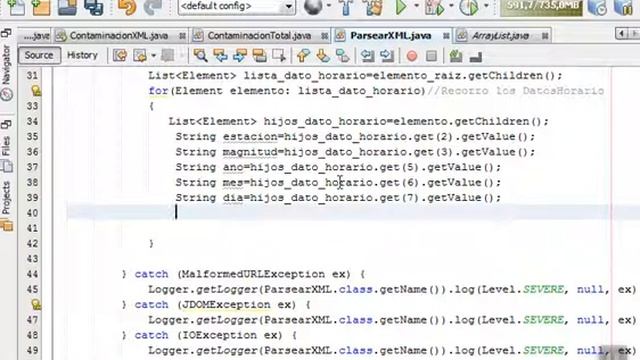Click the Debug Project icon

tap(434, 7)
